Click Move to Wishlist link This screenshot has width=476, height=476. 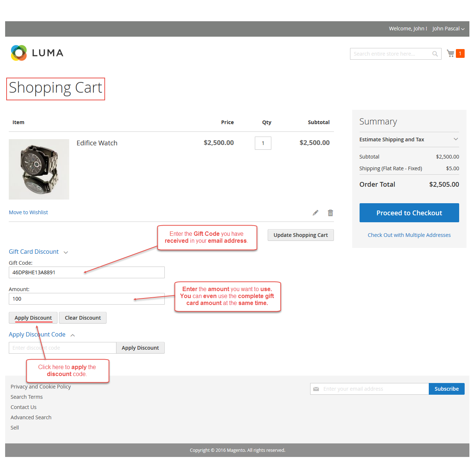(x=29, y=212)
